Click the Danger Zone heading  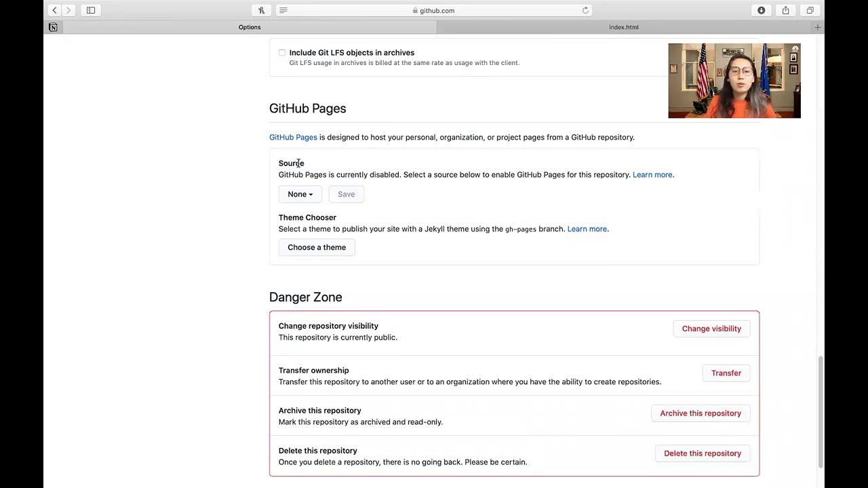(x=305, y=297)
